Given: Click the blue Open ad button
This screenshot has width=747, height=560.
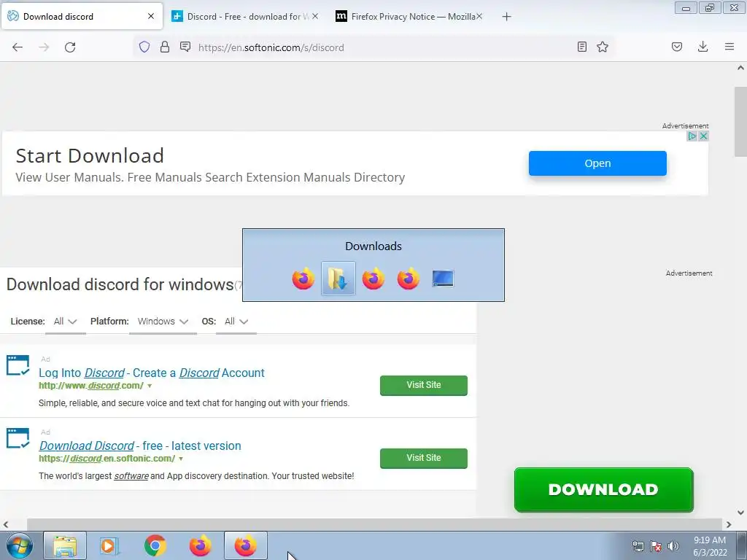Looking at the screenshot, I should tap(597, 163).
